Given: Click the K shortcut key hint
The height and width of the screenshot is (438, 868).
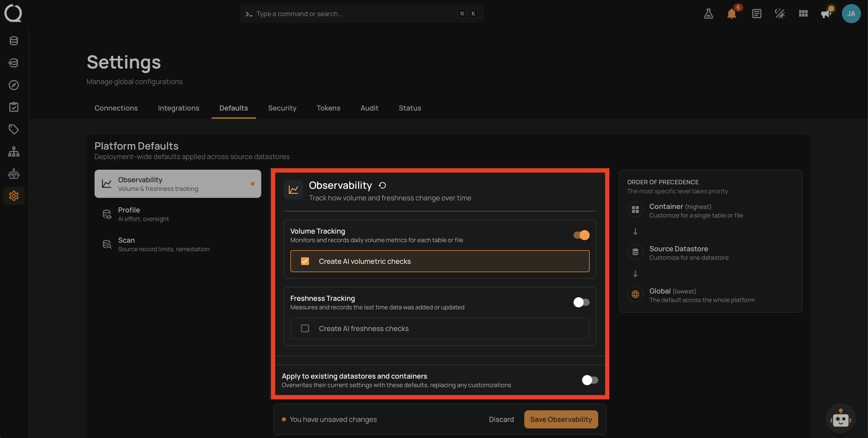Looking at the screenshot, I should [473, 14].
